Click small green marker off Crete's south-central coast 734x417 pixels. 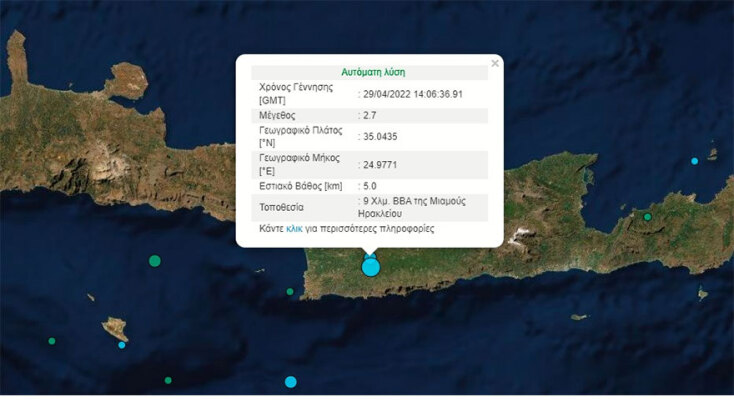click(290, 292)
